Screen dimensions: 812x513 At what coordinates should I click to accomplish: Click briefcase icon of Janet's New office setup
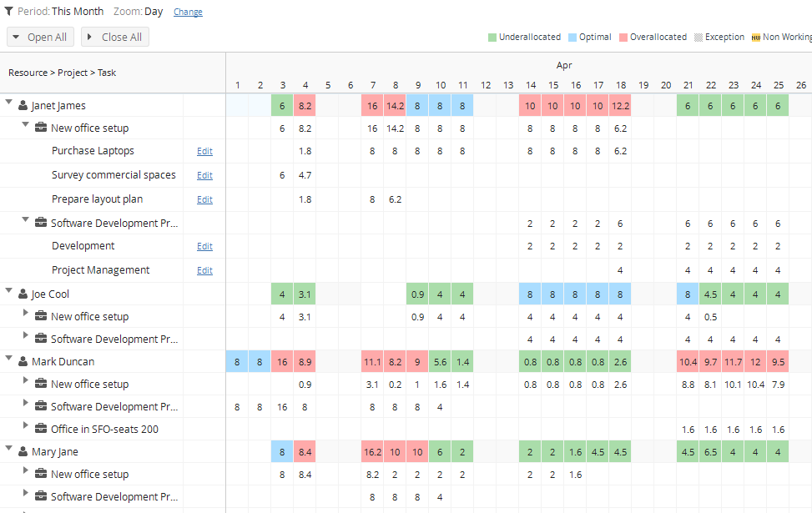coord(41,128)
